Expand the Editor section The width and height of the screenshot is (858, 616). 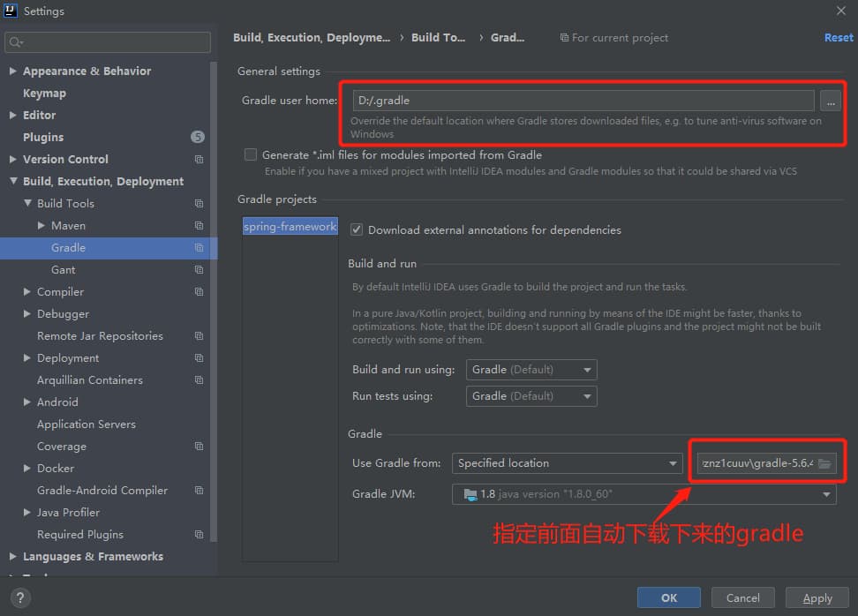13,115
